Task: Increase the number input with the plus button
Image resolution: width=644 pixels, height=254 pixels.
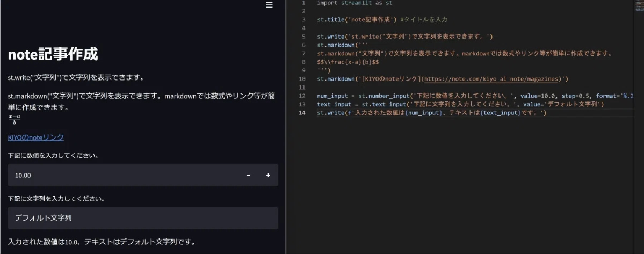Action: (x=268, y=175)
